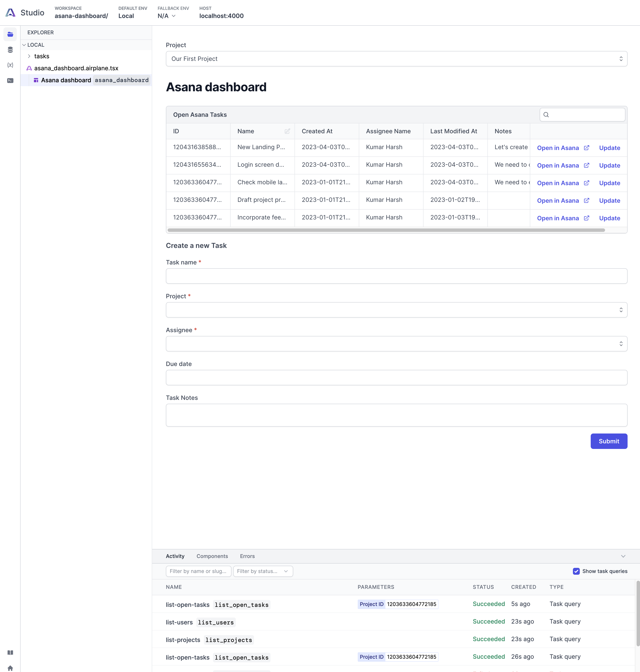The height and width of the screenshot is (672, 640).
Task: Click list-open-tasks run created 5s ago
Action: click(393, 604)
